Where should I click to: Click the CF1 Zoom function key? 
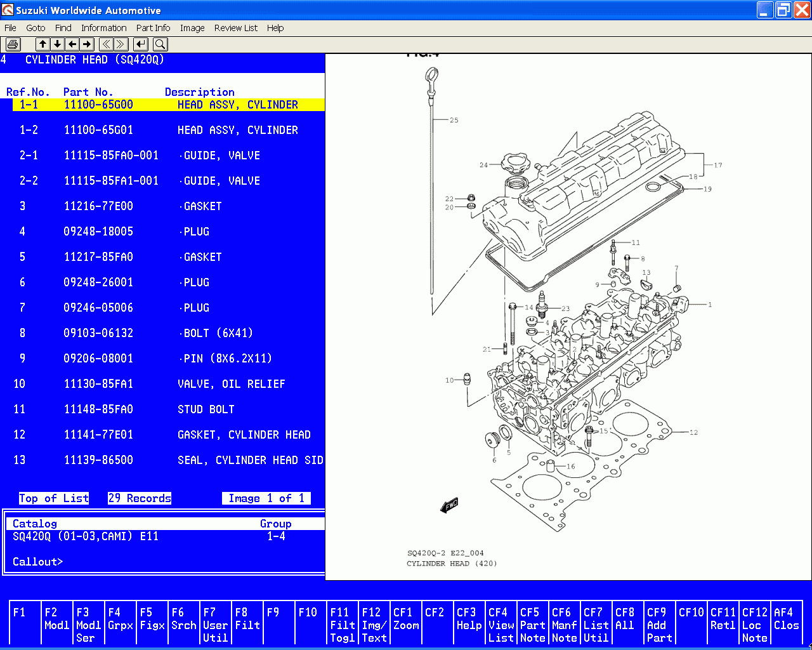tap(406, 623)
